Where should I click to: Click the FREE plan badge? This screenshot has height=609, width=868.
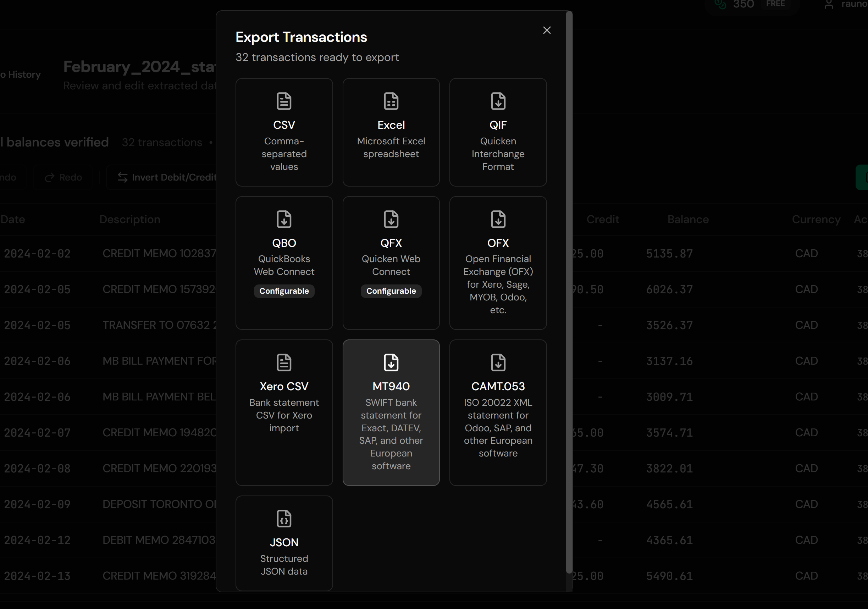[775, 4]
